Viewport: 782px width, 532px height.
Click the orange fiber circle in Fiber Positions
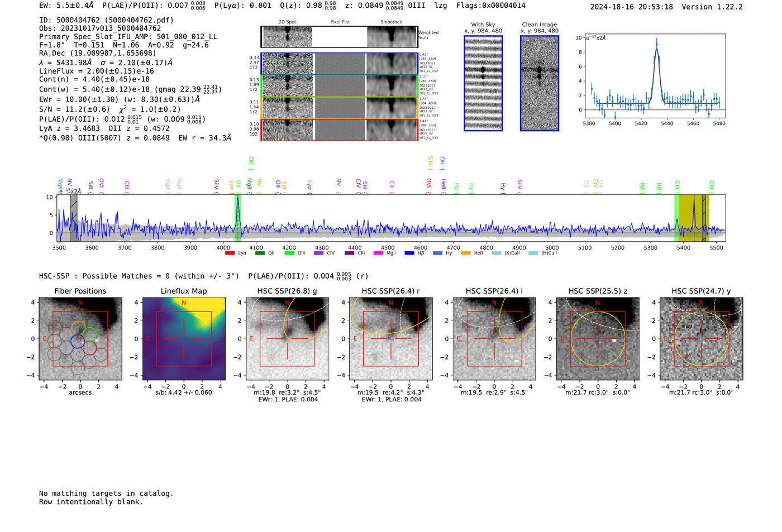[78, 328]
